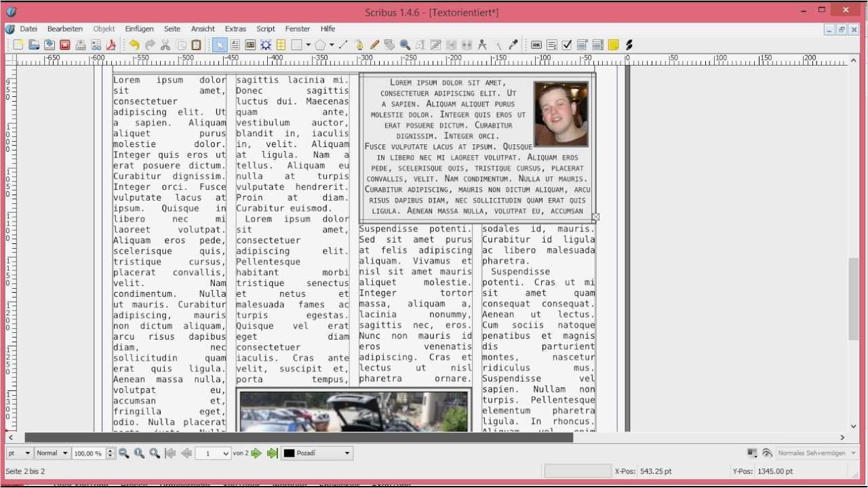Image resolution: width=868 pixels, height=488 pixels.
Task: Select the car photo image frame
Action: (x=354, y=411)
